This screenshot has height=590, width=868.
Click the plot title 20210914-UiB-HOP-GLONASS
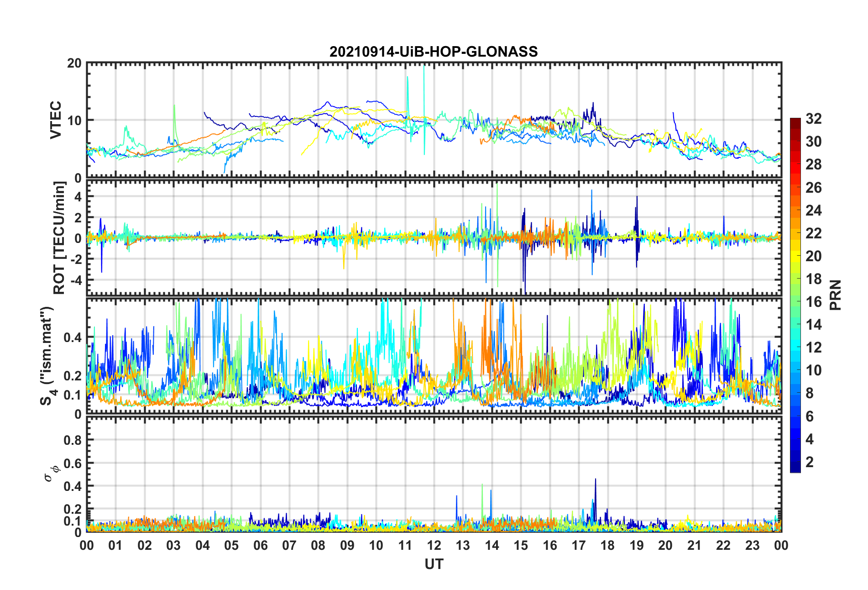click(434, 52)
